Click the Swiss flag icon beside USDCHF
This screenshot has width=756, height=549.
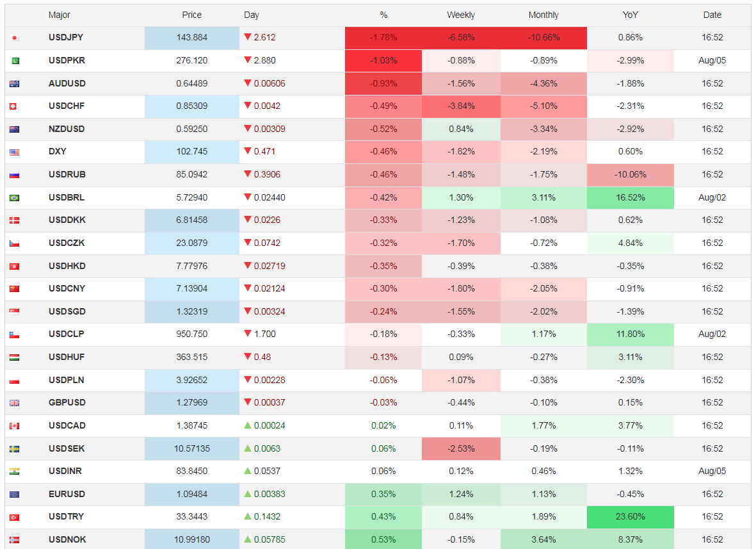click(x=15, y=106)
